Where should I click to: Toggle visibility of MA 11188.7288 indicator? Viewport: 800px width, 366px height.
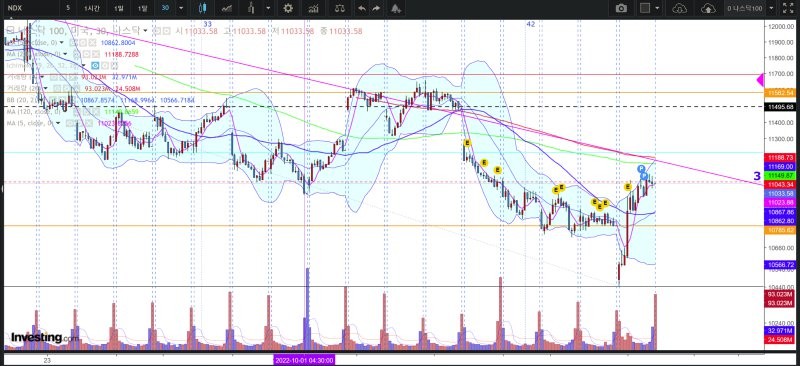click(x=77, y=55)
